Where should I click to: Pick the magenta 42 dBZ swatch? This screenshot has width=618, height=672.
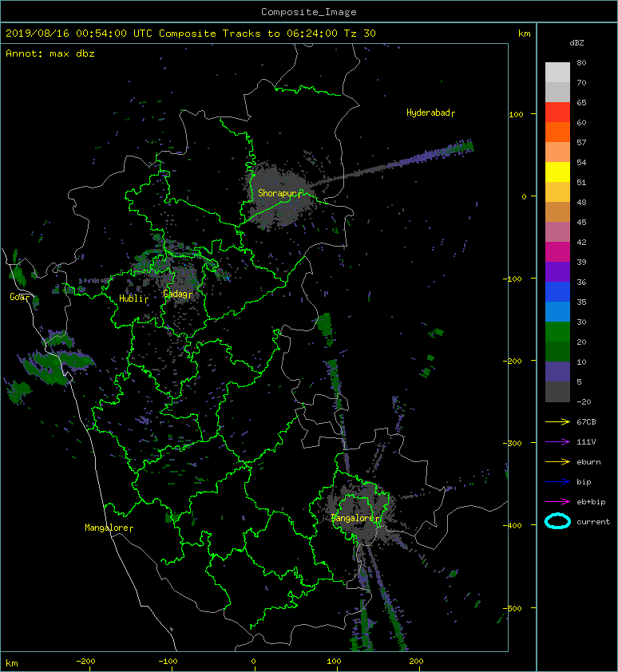[557, 251]
